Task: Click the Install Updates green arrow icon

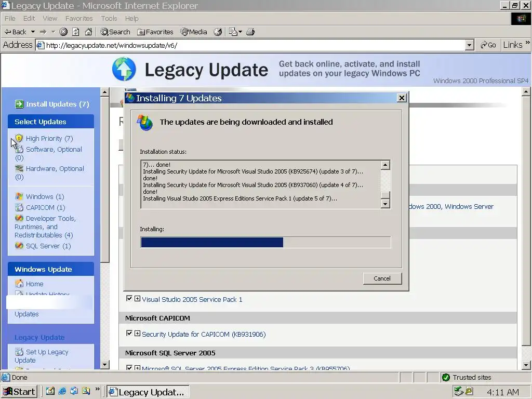Action: pos(19,104)
